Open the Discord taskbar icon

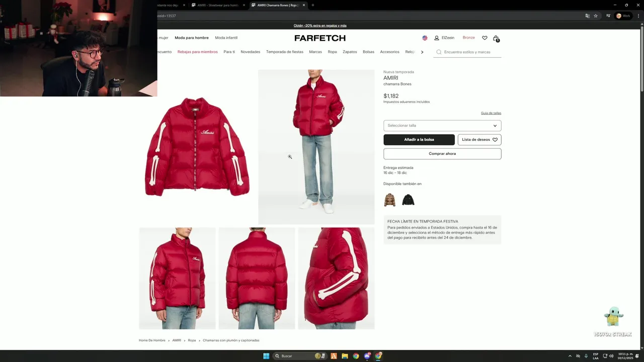(x=367, y=356)
